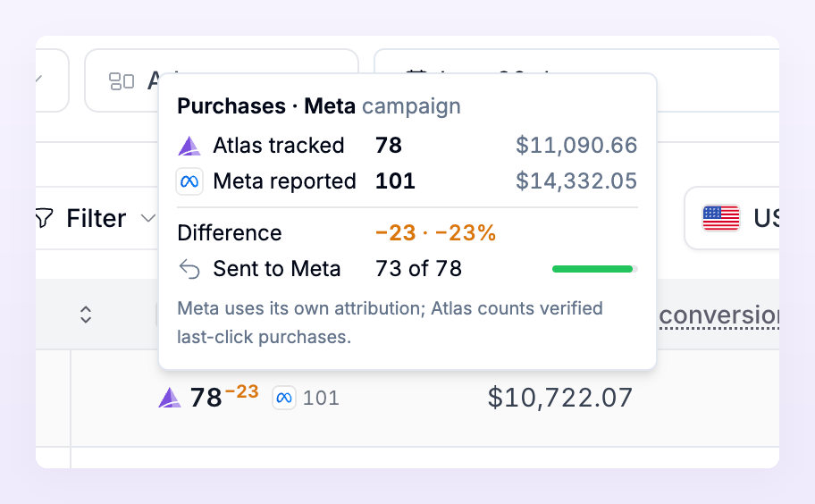Click the green Sent to Meta progress bar
The image size is (815, 504).
(594, 269)
